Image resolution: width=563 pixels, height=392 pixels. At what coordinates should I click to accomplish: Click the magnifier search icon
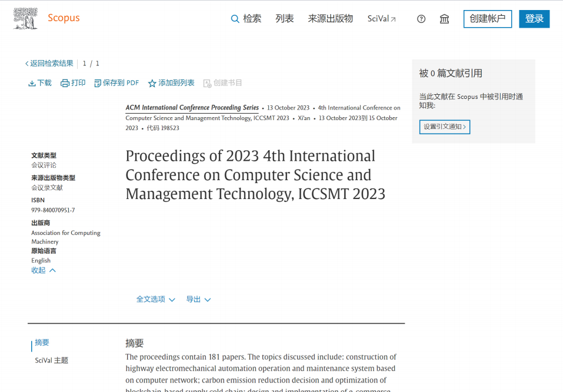coord(235,19)
